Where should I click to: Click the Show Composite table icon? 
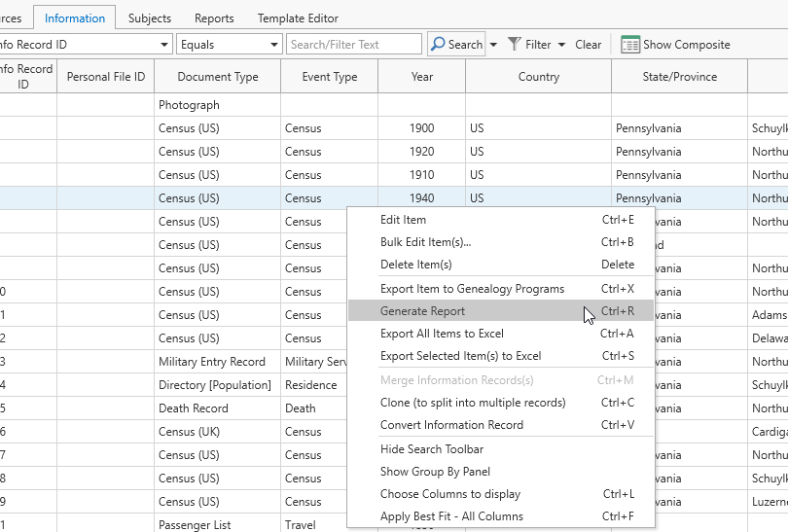[630, 45]
